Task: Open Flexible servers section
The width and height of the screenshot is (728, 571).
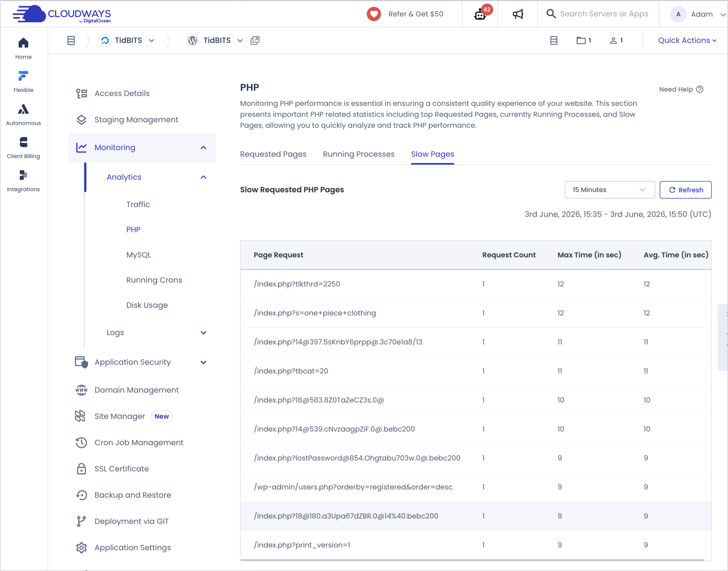Action: 23,81
